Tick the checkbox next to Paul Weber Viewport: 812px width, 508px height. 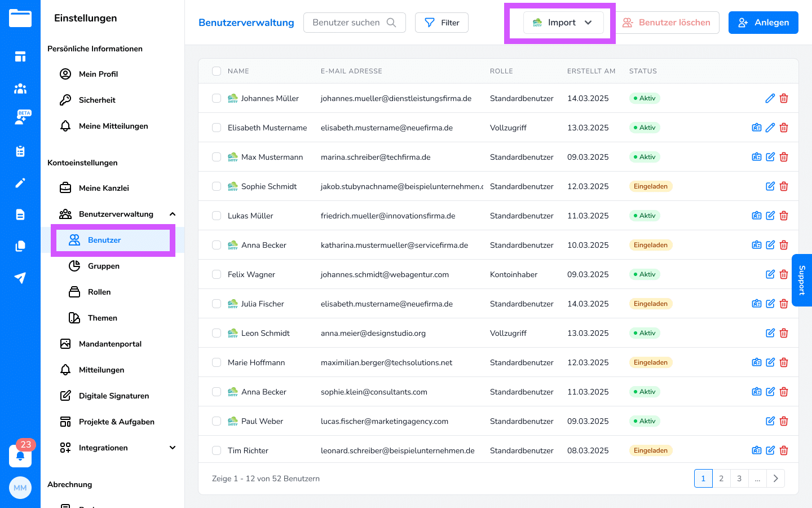(x=217, y=421)
